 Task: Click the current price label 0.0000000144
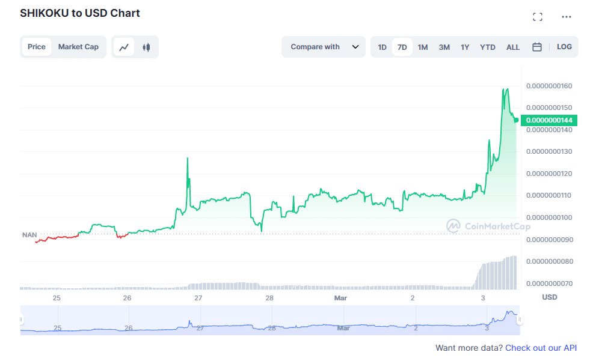(x=549, y=120)
